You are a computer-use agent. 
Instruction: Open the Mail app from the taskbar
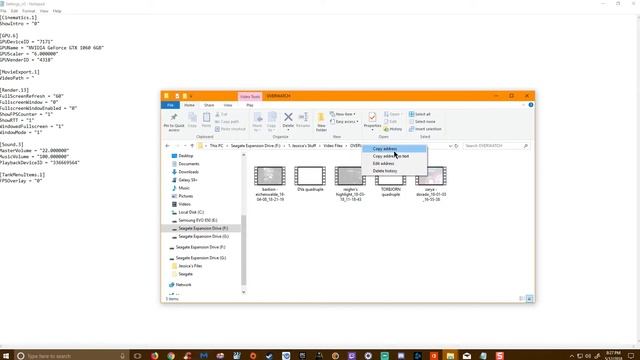pos(467,356)
